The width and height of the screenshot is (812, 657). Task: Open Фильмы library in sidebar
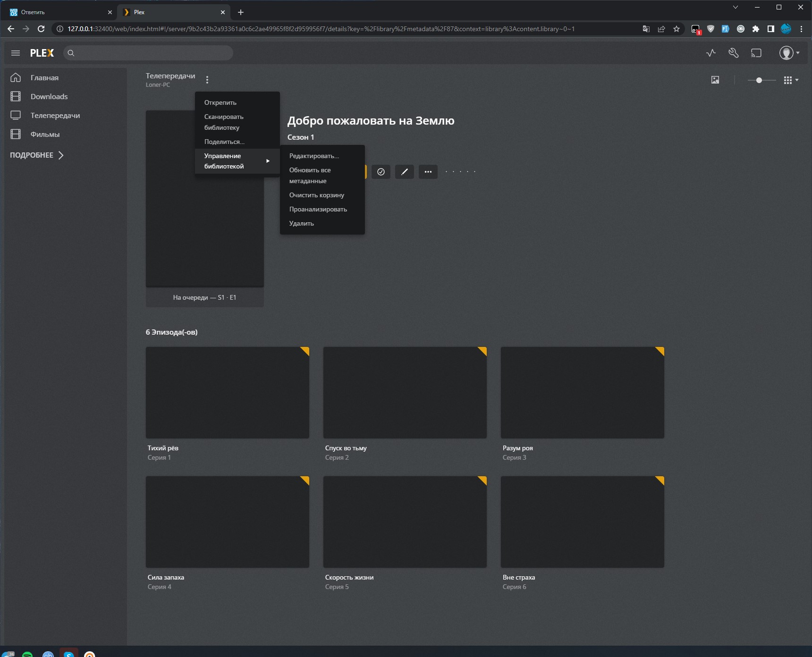pos(45,135)
